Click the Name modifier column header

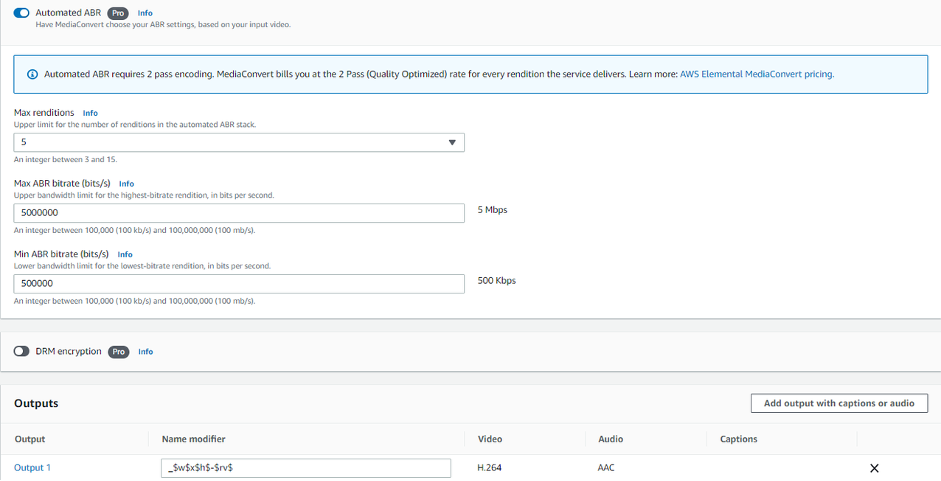194,439
